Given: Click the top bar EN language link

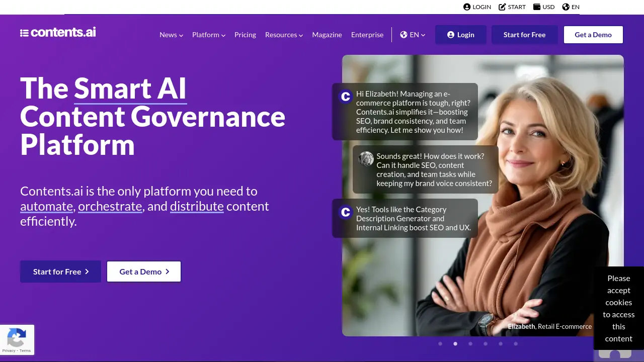Looking at the screenshot, I should coord(571,7).
